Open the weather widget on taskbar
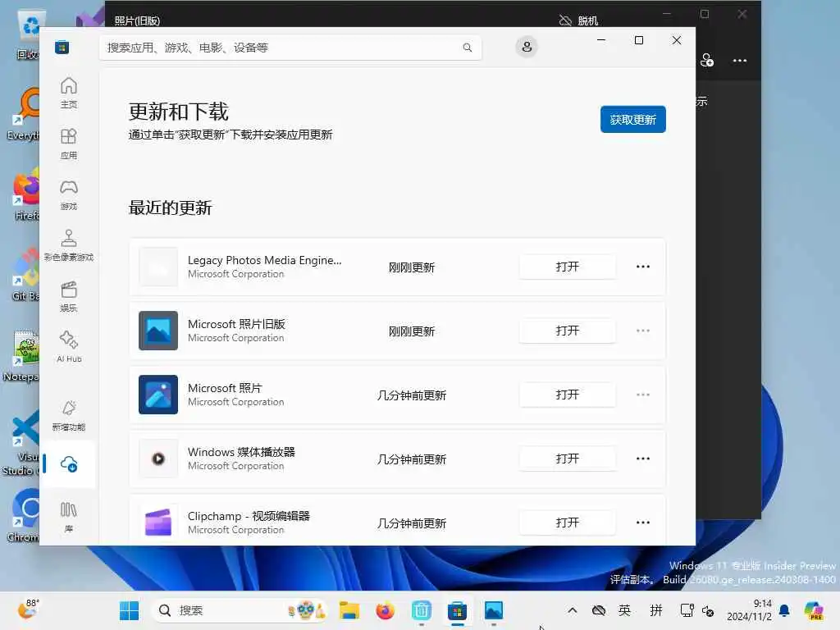This screenshot has width=840, height=630. pos(28,609)
